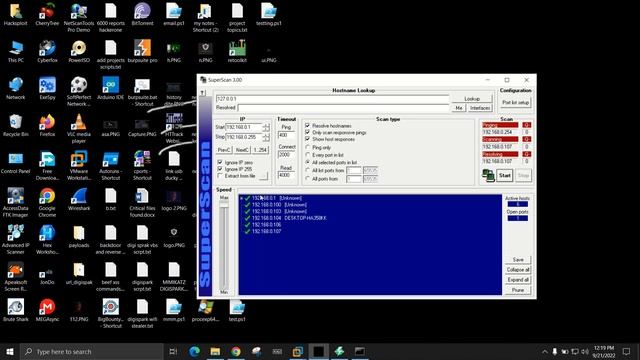
Task: Click the Lookup button
Action: (472, 99)
